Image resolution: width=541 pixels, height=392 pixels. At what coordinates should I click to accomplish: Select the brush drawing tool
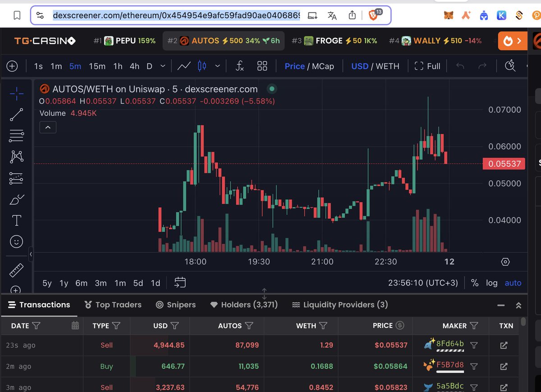[x=16, y=199]
